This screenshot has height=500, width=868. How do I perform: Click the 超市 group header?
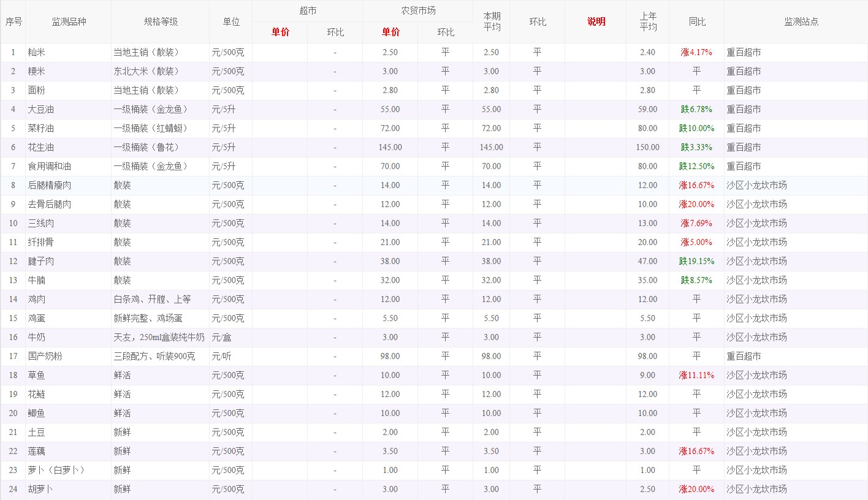click(308, 11)
